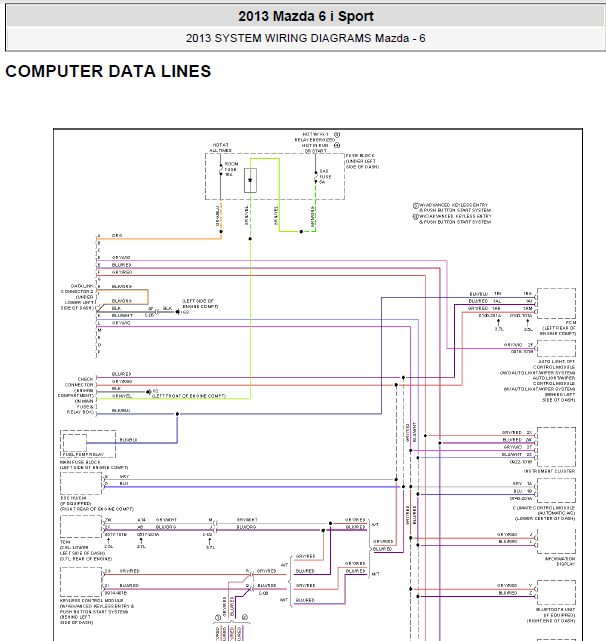Click 'AUTO LIGHT-OFF CONTROL MODULE' label

tap(554, 367)
